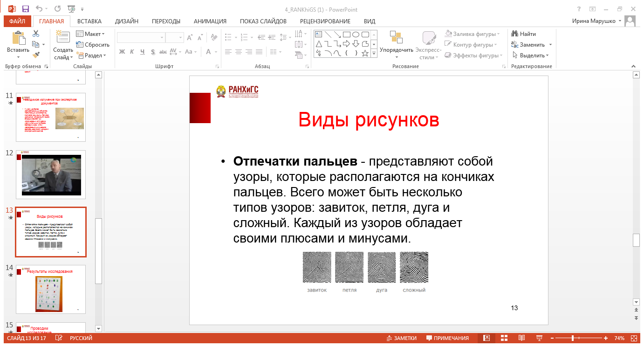Clear all formatting eraser icon

tap(214, 38)
